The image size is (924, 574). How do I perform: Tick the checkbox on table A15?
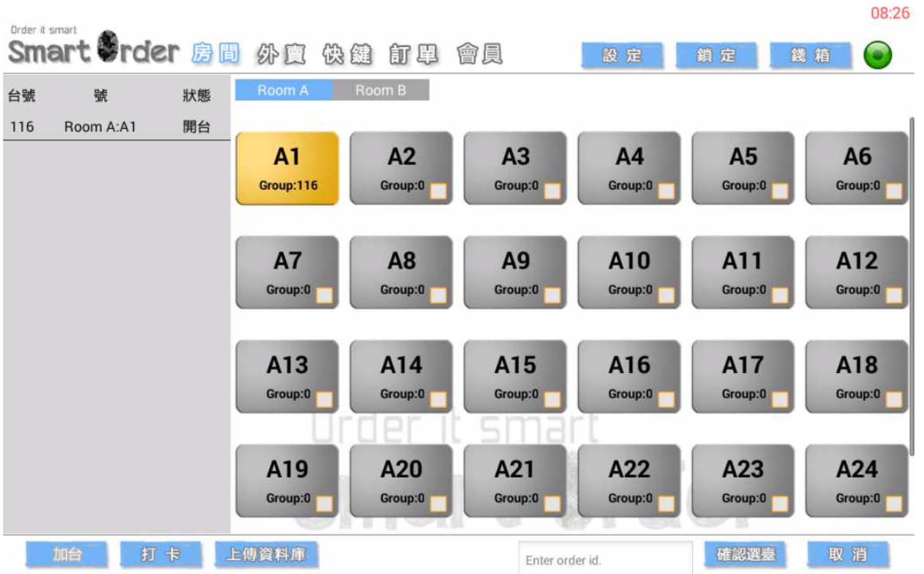pos(552,399)
